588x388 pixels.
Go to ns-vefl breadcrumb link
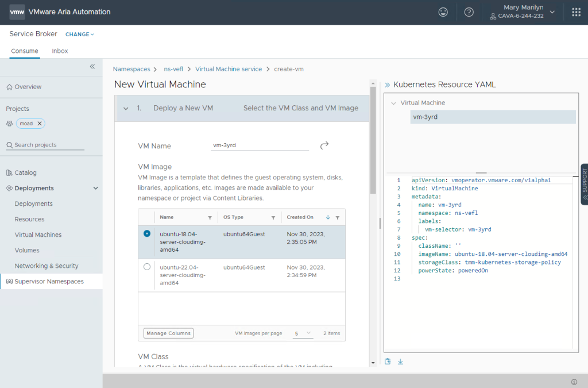pyautogui.click(x=173, y=69)
